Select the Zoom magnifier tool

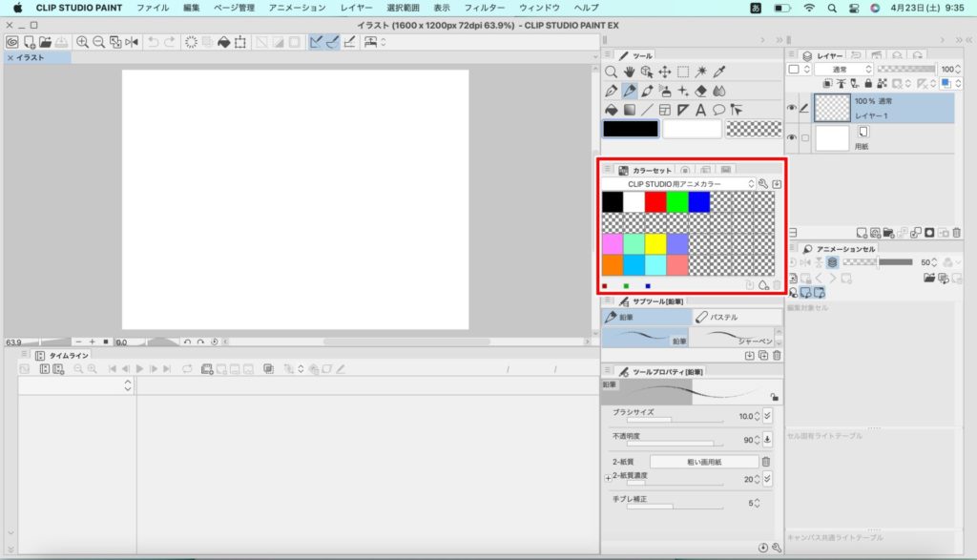(612, 72)
